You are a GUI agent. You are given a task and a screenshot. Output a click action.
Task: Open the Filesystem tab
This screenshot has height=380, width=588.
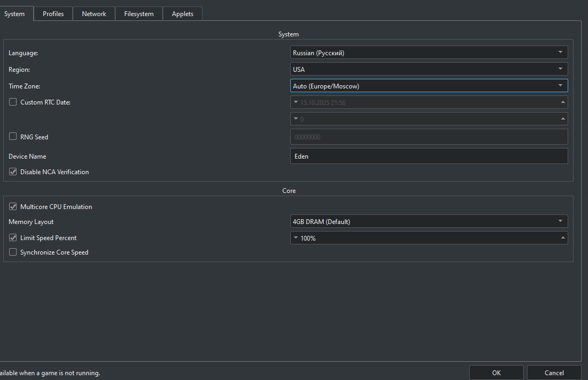point(139,14)
